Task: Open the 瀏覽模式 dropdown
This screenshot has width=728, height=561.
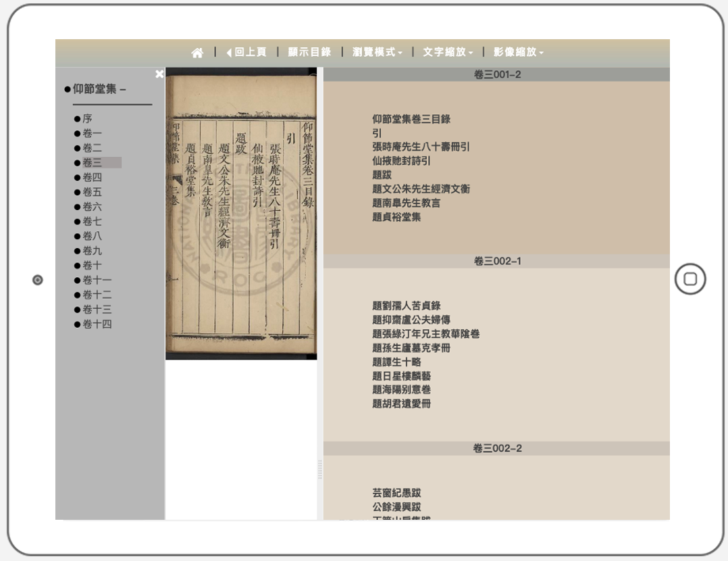Action: click(378, 52)
